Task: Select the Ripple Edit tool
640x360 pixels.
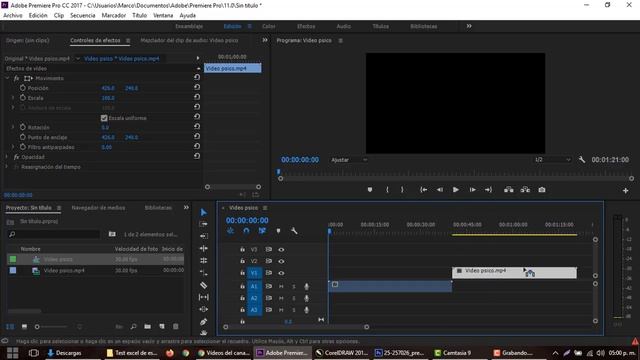Action: pos(203,236)
